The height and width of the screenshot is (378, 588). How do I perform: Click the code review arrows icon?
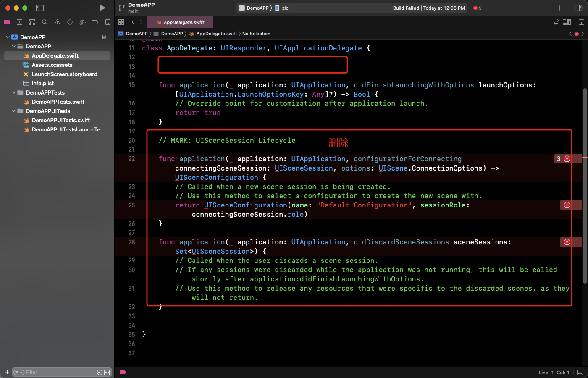point(556,22)
